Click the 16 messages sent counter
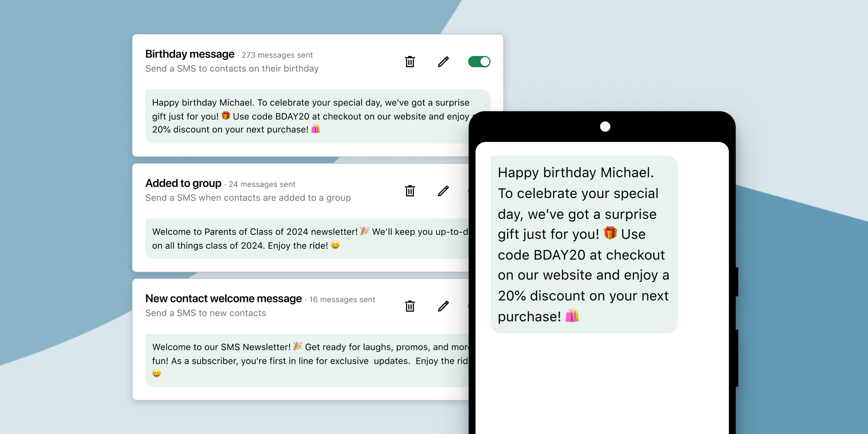 pyautogui.click(x=342, y=300)
